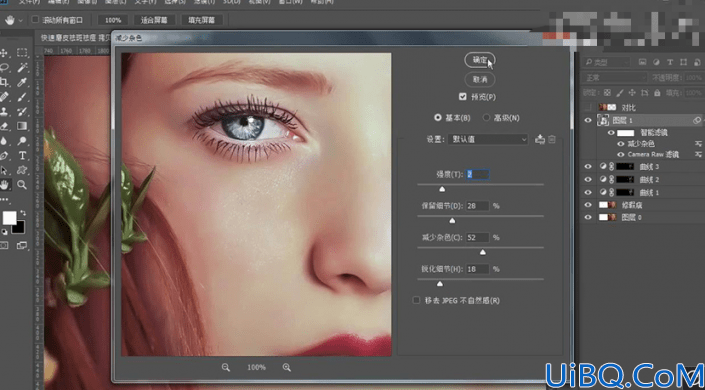Lock layer position move icon
This screenshot has width=705, height=390.
[x=632, y=93]
